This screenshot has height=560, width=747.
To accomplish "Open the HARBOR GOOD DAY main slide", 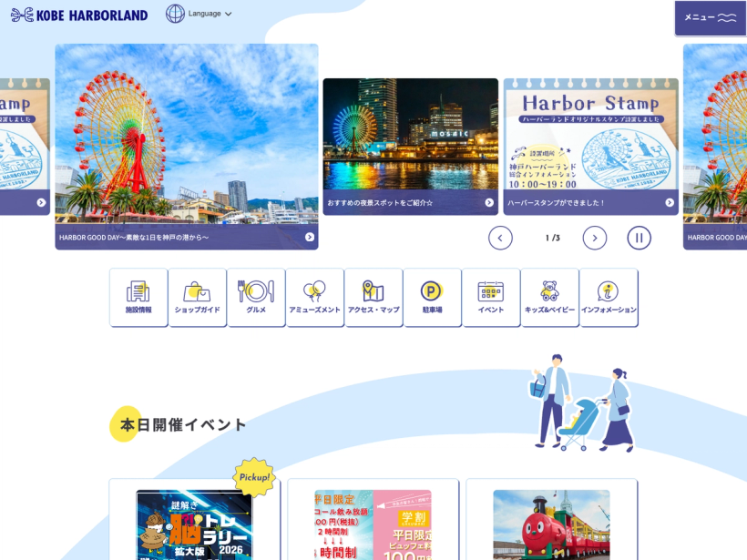I will tap(187, 147).
